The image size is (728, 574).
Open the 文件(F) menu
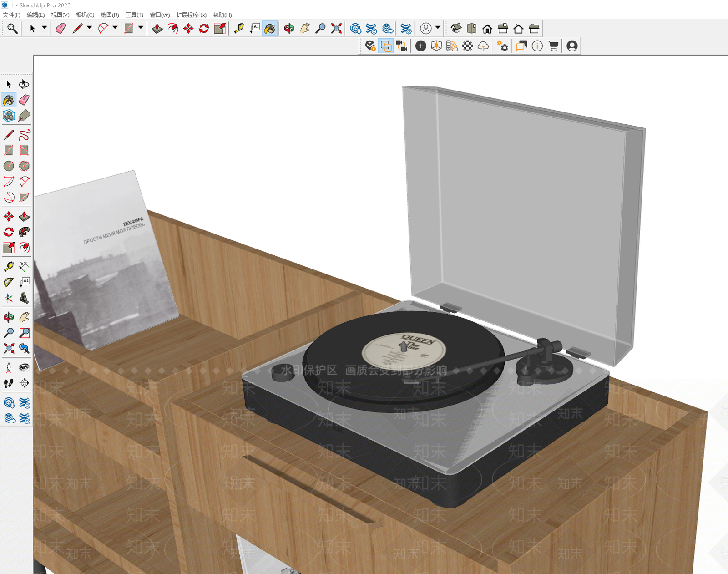12,15
